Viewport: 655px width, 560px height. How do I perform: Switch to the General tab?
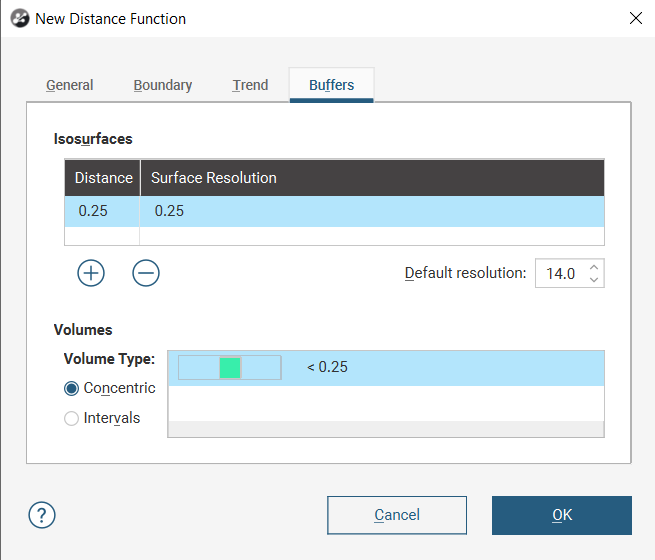point(69,85)
